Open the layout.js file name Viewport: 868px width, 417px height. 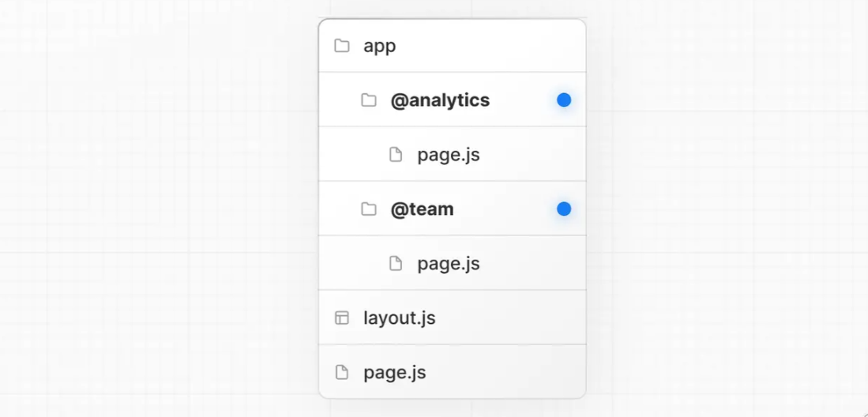coord(399,318)
